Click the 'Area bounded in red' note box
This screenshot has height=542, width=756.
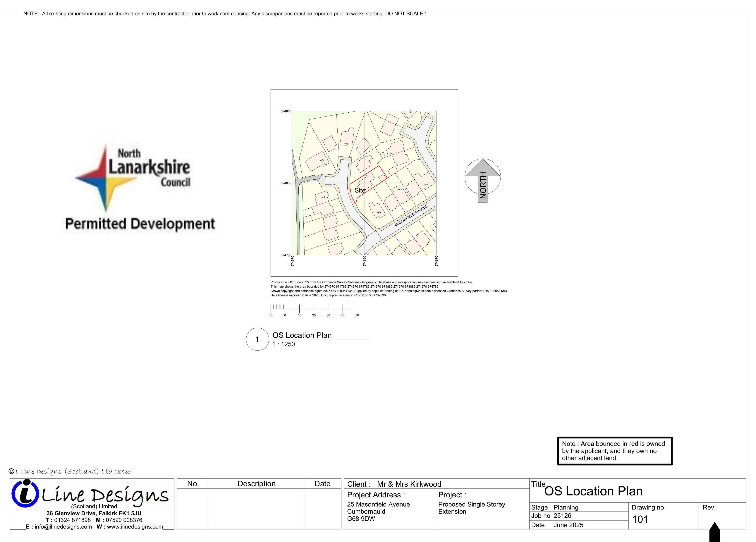click(615, 451)
